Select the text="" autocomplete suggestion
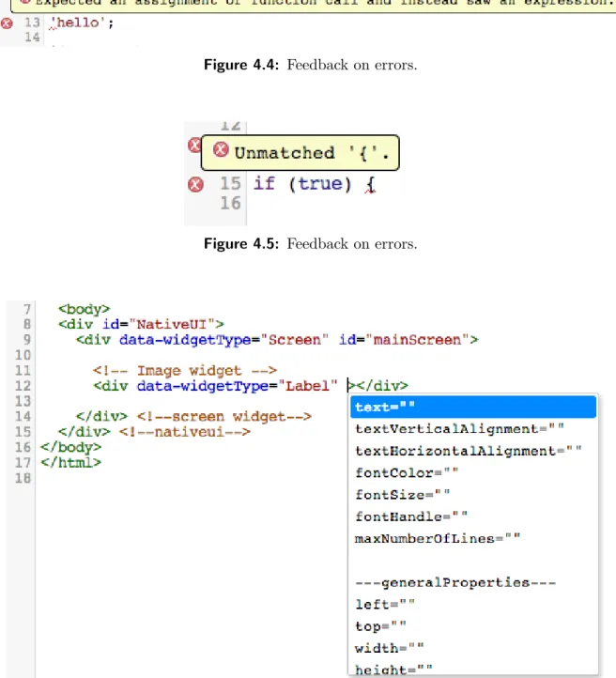 [473, 407]
